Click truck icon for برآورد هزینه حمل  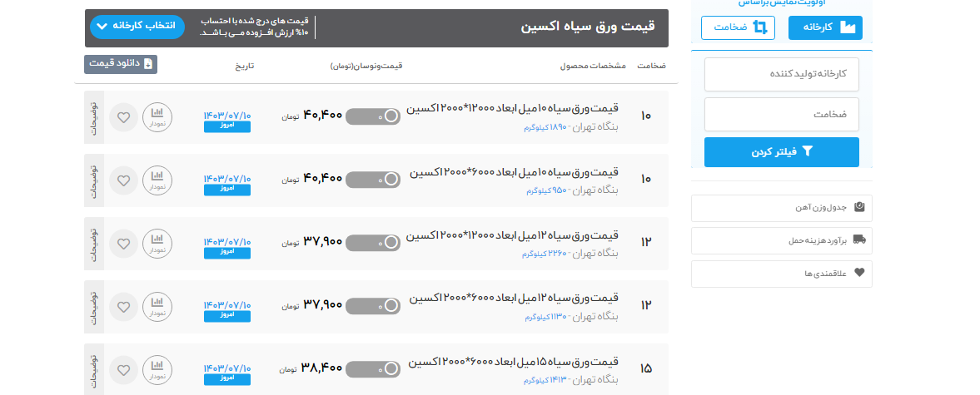[859, 240]
